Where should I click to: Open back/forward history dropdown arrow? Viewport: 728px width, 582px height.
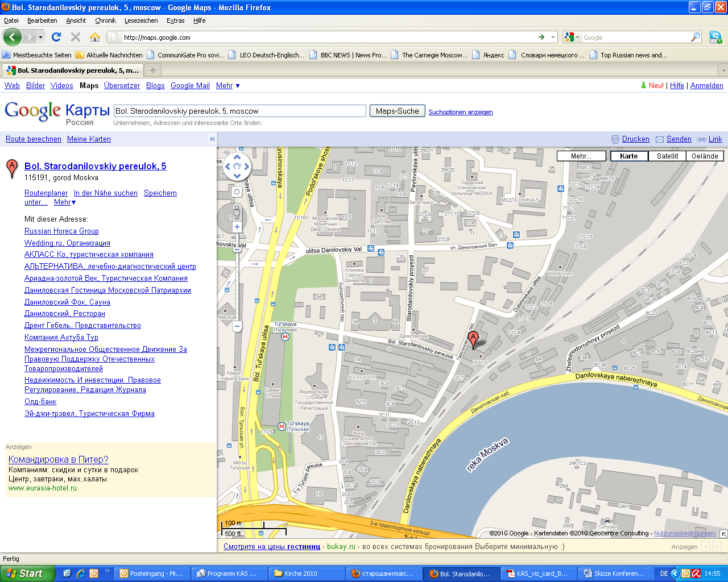click(x=40, y=38)
